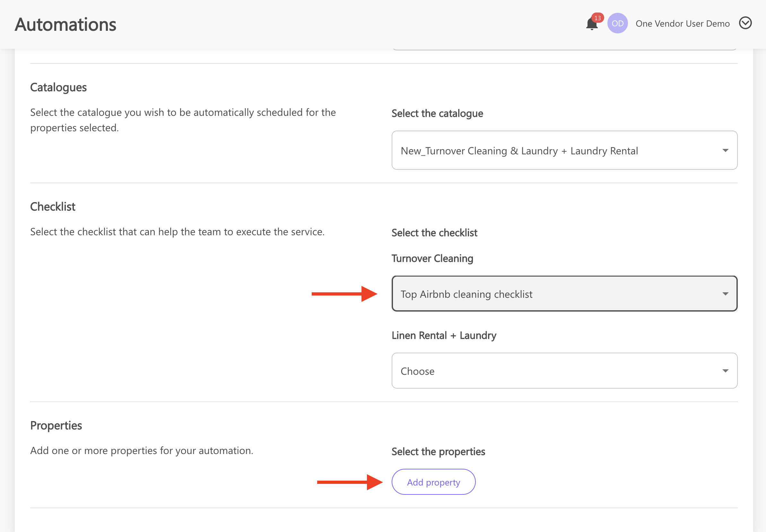Click the Properties section heading
This screenshot has width=766, height=532.
click(56, 426)
